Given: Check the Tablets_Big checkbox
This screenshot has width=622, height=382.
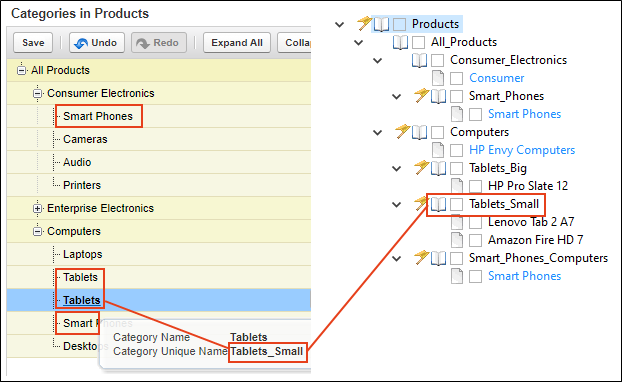Looking at the screenshot, I should [x=457, y=168].
